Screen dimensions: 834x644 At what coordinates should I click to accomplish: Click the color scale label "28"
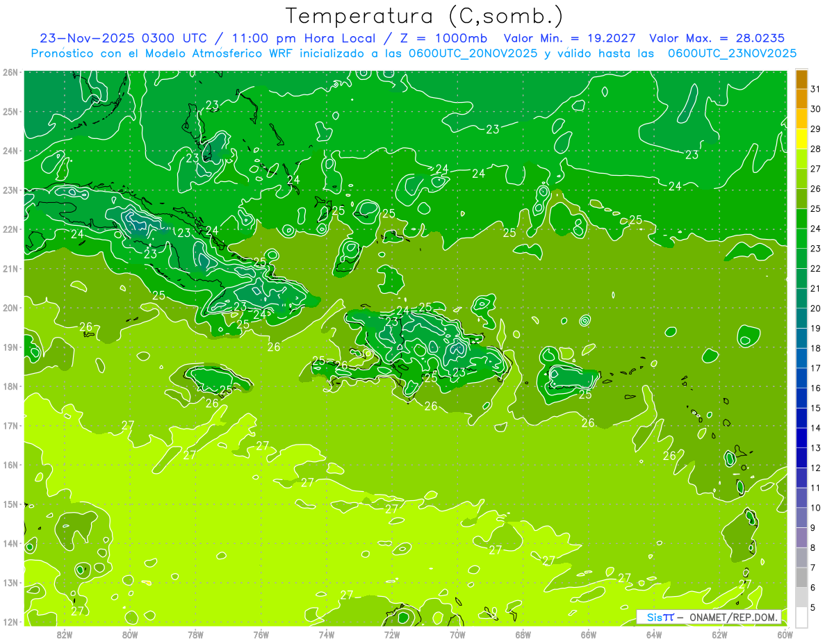tap(815, 149)
